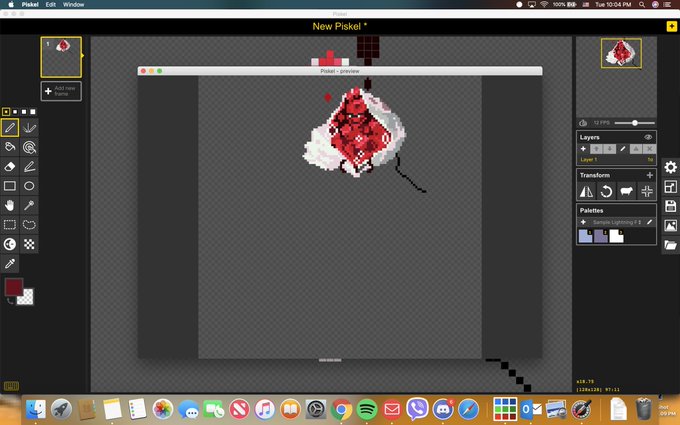
Task: Pick the second purple palette color
Action: [601, 236]
